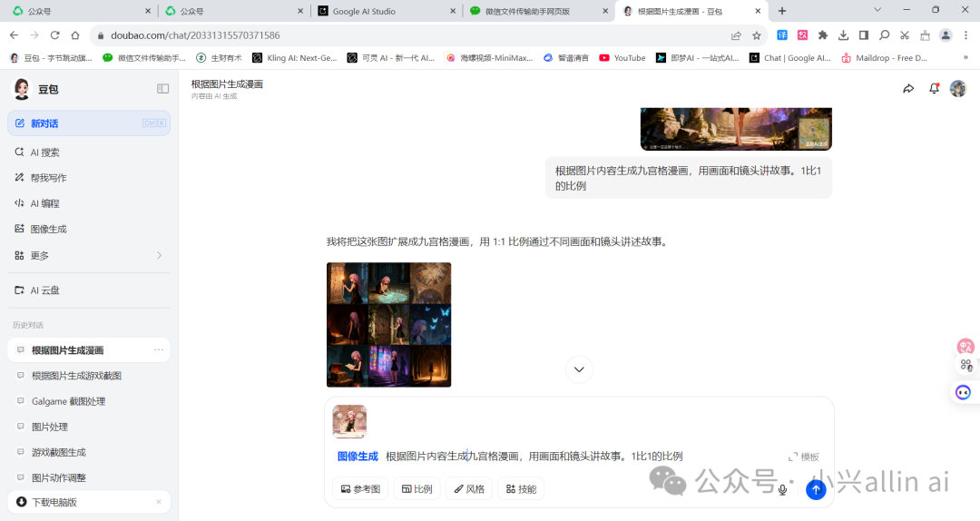Image resolution: width=980 pixels, height=521 pixels.
Task: Click uploaded image in chat at top
Action: click(x=736, y=129)
